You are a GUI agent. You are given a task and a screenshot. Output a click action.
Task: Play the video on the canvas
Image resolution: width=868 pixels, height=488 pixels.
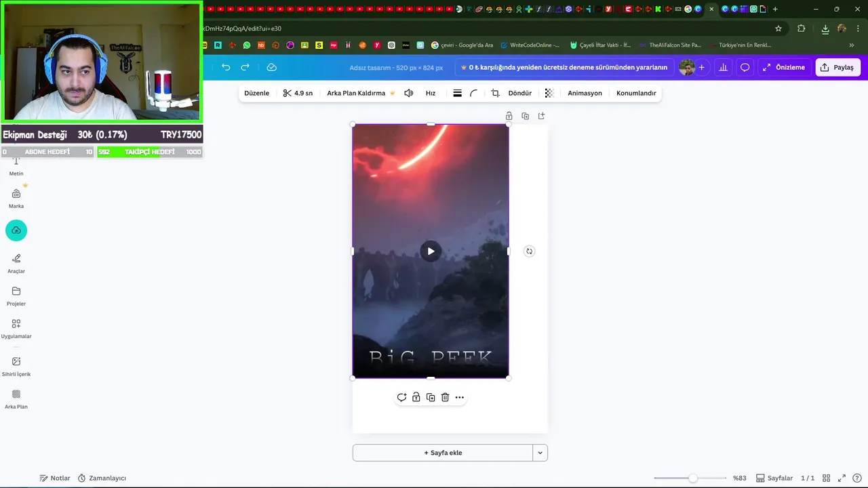coord(431,251)
